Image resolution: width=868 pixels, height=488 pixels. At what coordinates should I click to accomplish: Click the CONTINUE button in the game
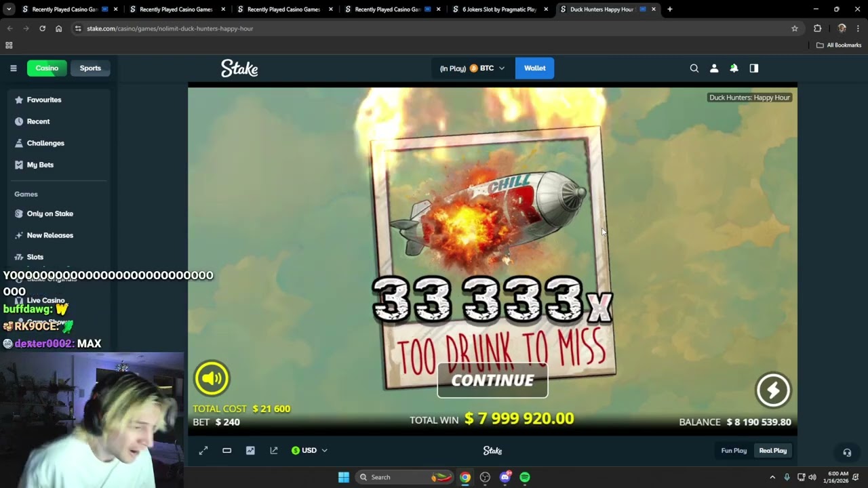tap(492, 380)
